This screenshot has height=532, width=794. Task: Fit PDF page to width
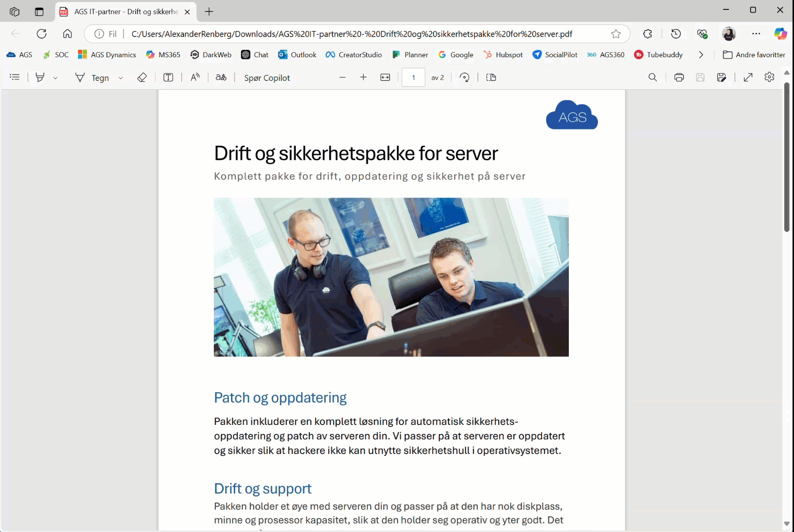385,77
